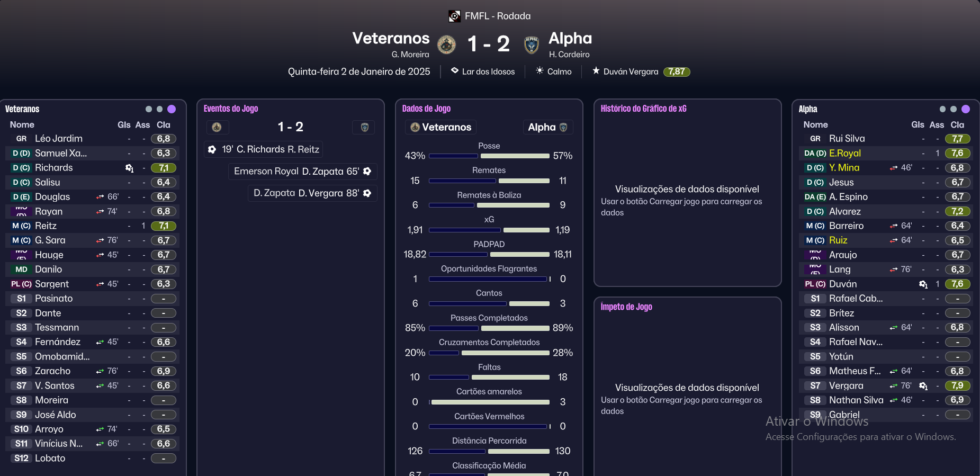The width and height of the screenshot is (980, 476).
Task: Click the star icon beside Duván Vergara
Action: (596, 70)
